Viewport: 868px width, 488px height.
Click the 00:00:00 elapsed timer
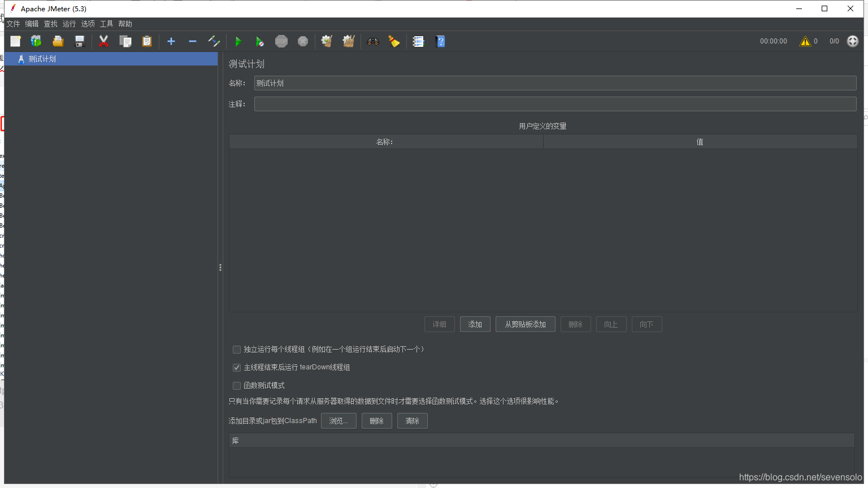pos(773,41)
